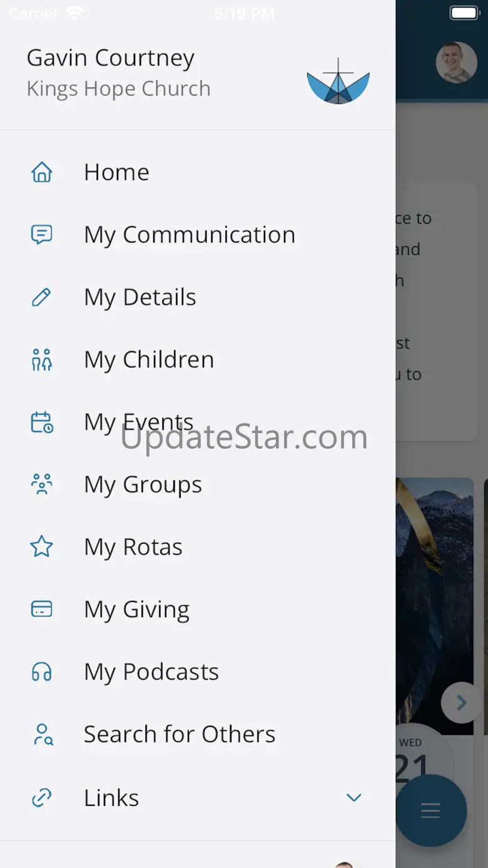The height and width of the screenshot is (868, 488).
Task: Tap the people icon for My Groups
Action: point(42,484)
